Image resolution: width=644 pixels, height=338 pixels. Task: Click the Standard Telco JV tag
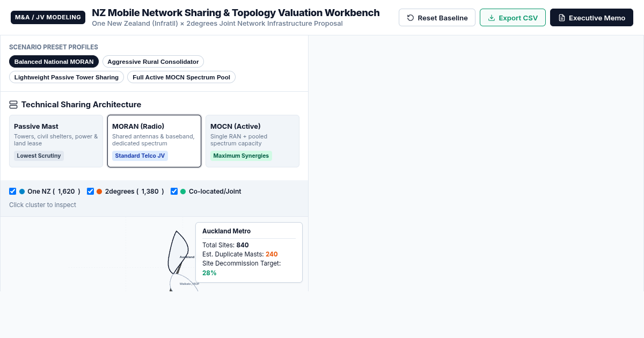tap(140, 156)
